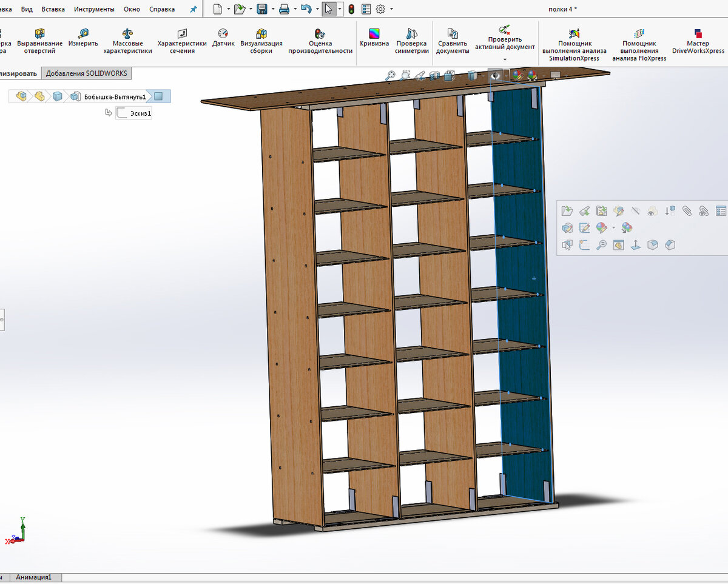Open Мастер DriveWorksXpress
This screenshot has height=584, width=728.
(698, 41)
